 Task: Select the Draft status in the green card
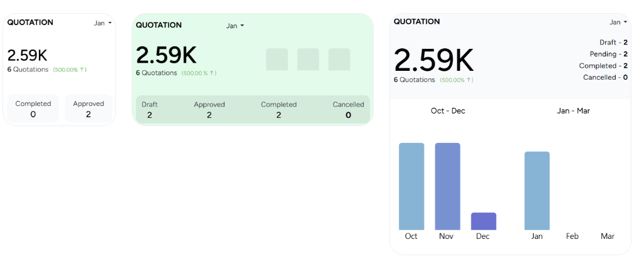150,110
